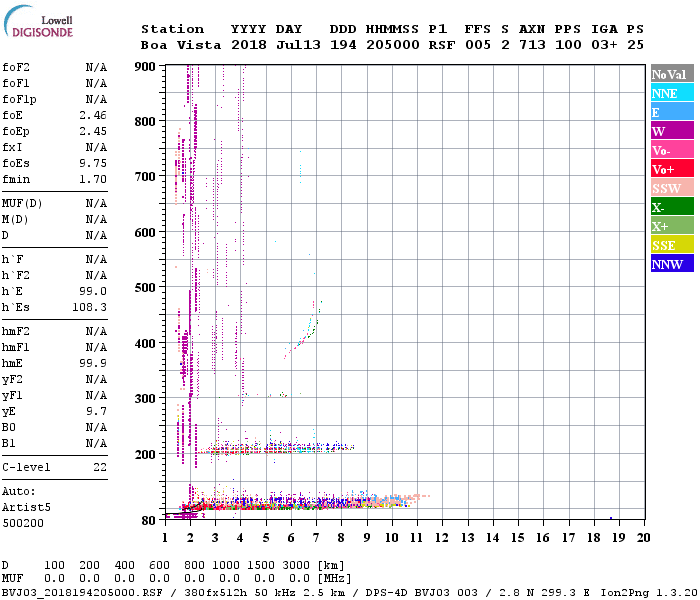This screenshot has height=600, width=700.
Task: Click the foF2 parameter label
Action: [x=16, y=67]
